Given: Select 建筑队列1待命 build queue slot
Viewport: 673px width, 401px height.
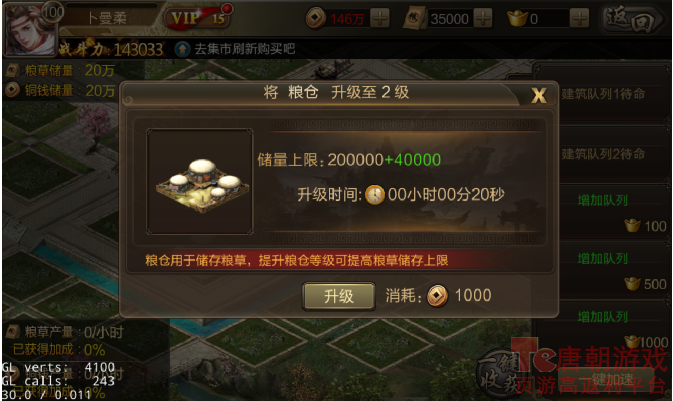Looking at the screenshot, I should pos(603,94).
